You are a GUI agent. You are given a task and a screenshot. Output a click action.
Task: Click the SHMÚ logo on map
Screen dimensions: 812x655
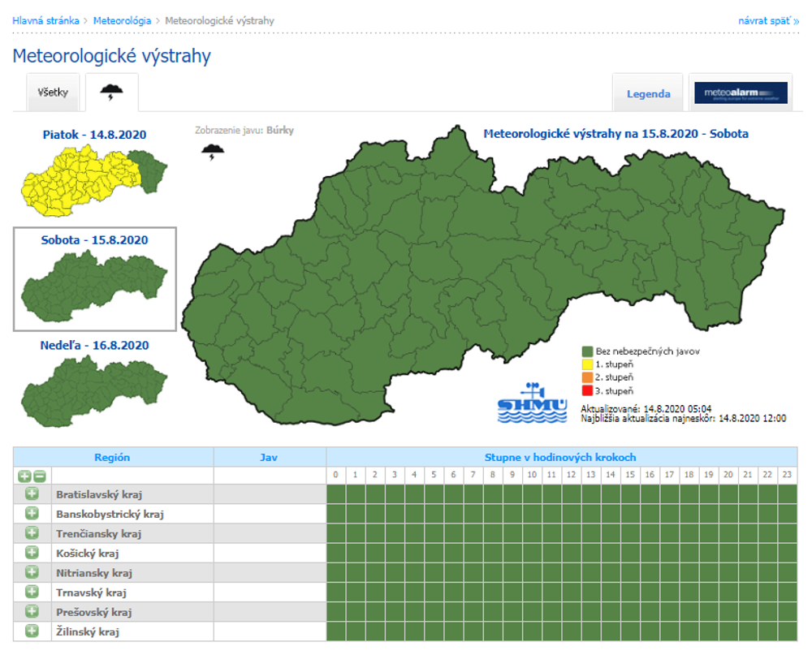coord(531,403)
